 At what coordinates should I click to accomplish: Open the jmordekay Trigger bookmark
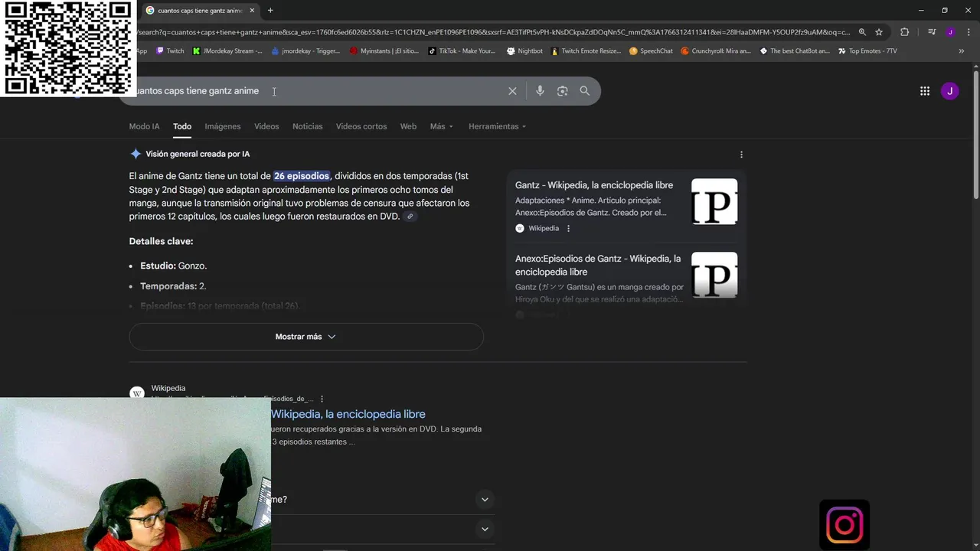click(305, 51)
